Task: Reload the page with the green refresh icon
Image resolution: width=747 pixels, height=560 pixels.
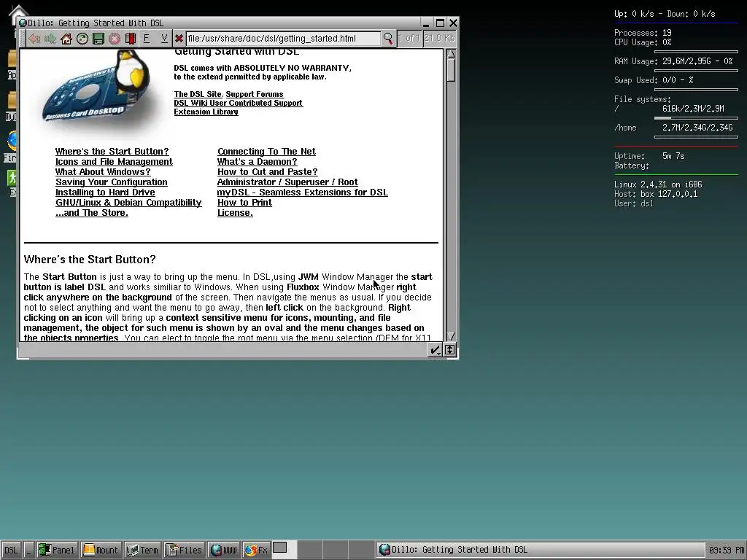Action: pyautogui.click(x=82, y=39)
